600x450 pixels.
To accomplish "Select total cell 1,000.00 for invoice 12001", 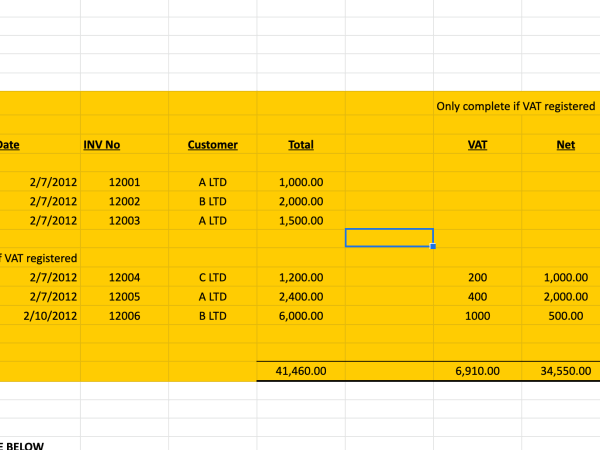I will pos(301,182).
